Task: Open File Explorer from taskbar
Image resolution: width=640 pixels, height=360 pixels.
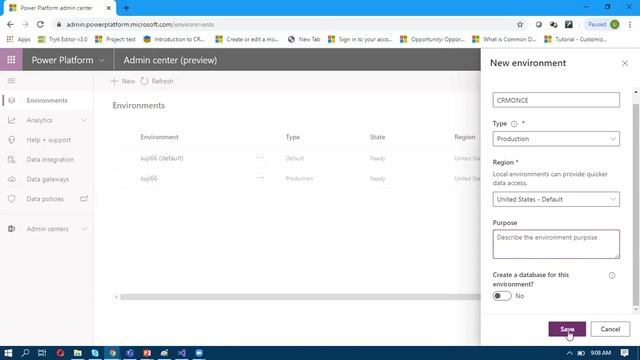Action: coord(78,353)
